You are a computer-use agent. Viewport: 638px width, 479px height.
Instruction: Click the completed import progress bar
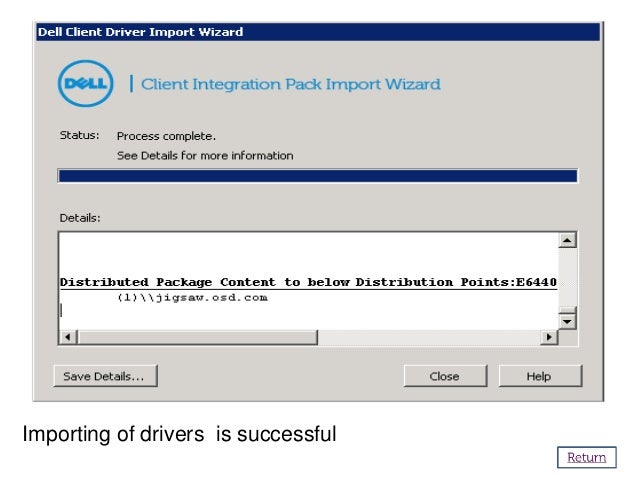point(318,176)
